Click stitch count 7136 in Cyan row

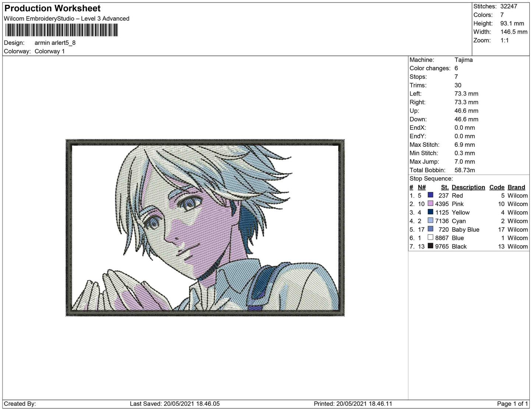tap(442, 221)
